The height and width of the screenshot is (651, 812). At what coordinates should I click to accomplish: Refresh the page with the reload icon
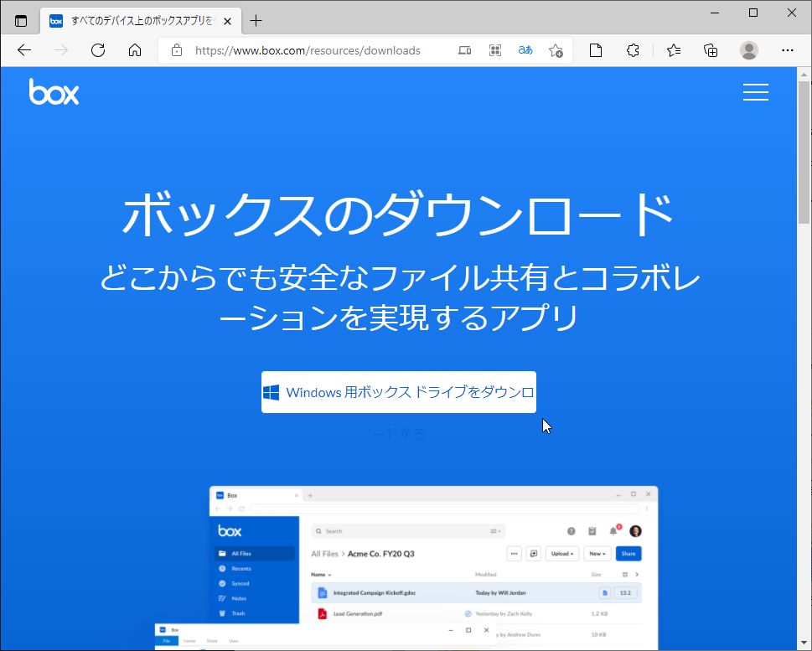[x=98, y=50]
